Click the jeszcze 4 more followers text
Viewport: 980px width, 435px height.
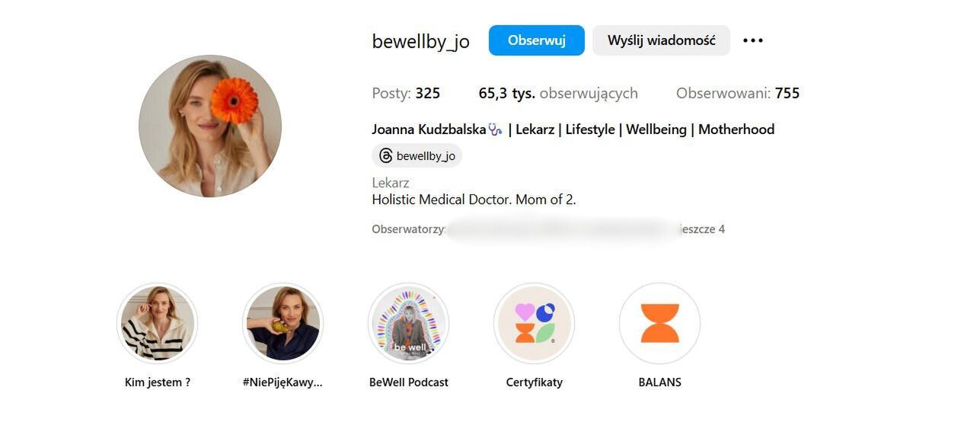click(x=702, y=229)
